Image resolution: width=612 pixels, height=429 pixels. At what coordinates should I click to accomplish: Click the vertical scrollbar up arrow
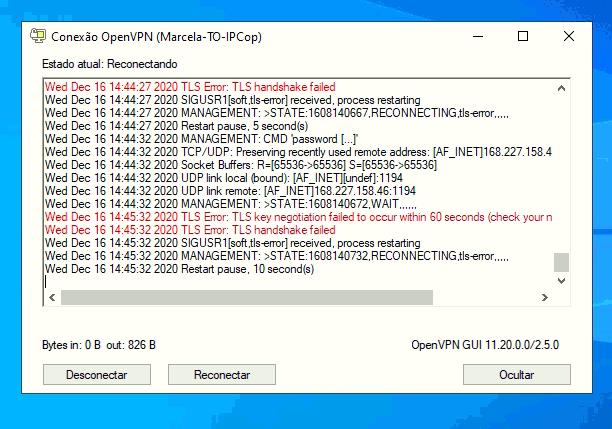561,88
